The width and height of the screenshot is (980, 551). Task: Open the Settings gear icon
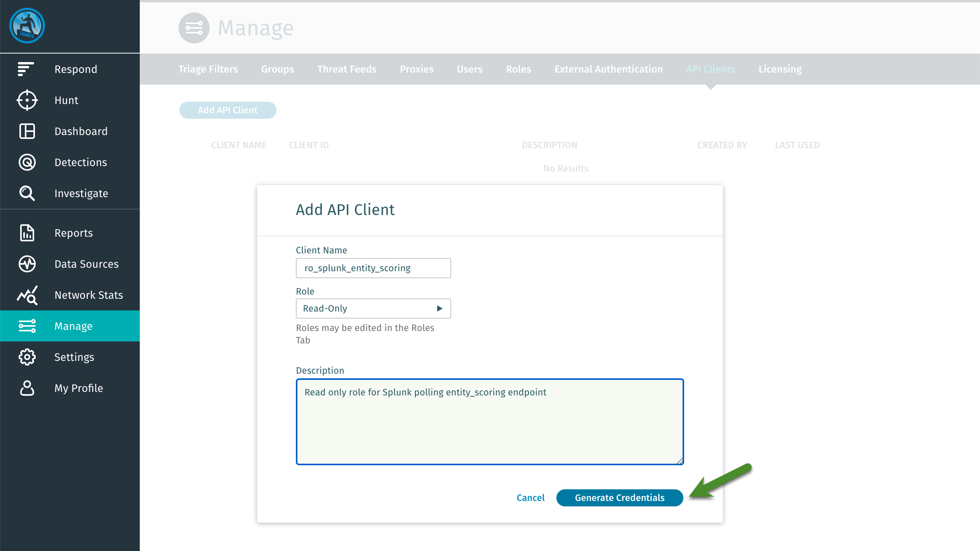(x=26, y=357)
